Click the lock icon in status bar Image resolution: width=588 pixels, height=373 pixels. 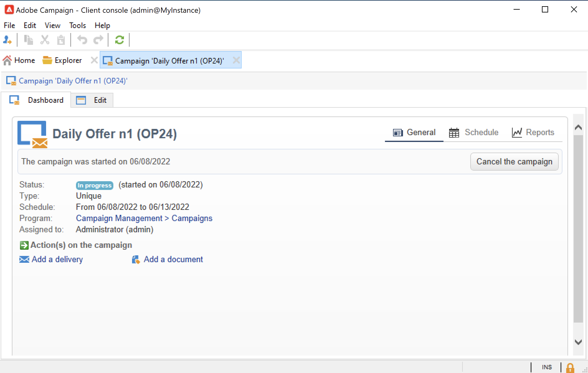tap(570, 368)
